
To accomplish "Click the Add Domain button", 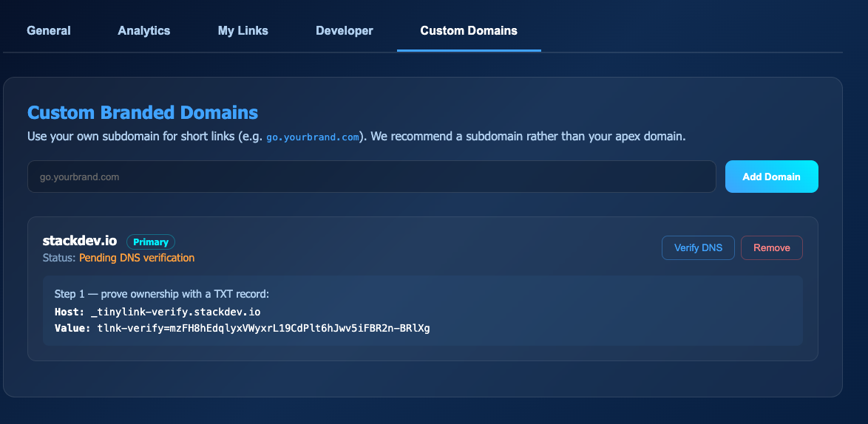I will [772, 177].
